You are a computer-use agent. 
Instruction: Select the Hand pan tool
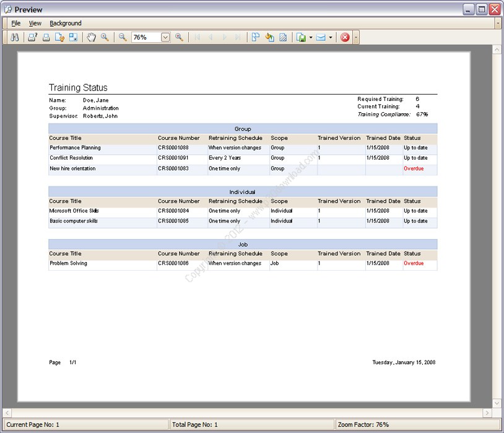(x=91, y=37)
